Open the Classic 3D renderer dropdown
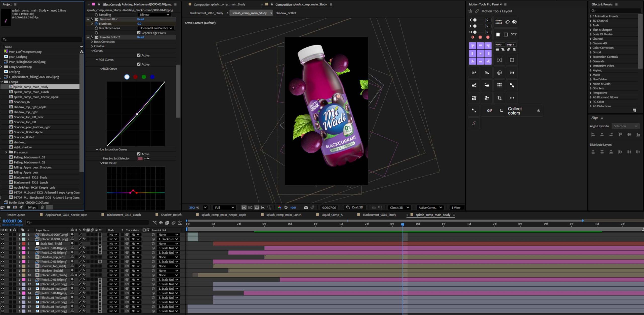The height and width of the screenshot is (315, 644). coord(399,207)
